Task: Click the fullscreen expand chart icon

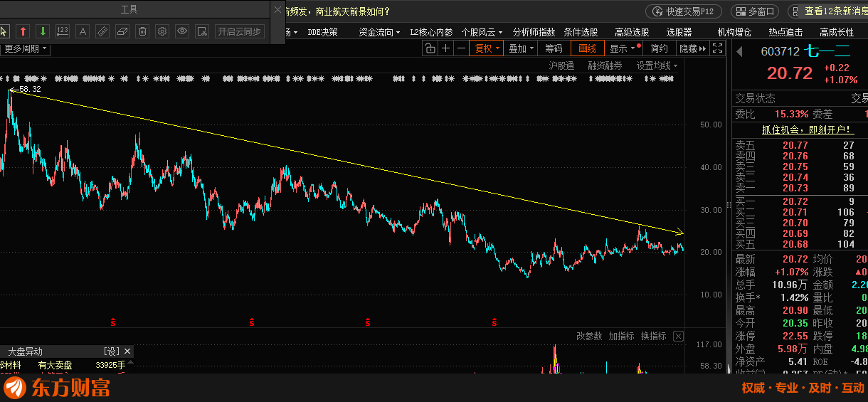Action: coord(718,48)
